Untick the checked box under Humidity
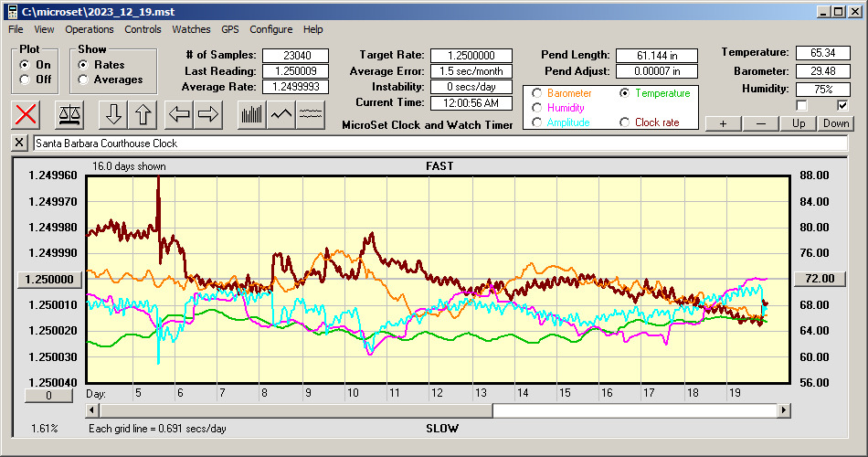 842,105
